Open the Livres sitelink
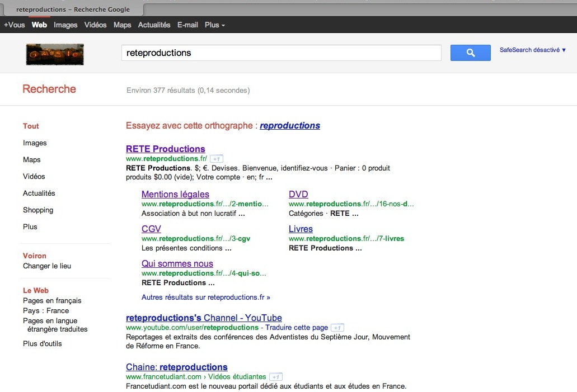The width and height of the screenshot is (577, 392). pos(301,229)
